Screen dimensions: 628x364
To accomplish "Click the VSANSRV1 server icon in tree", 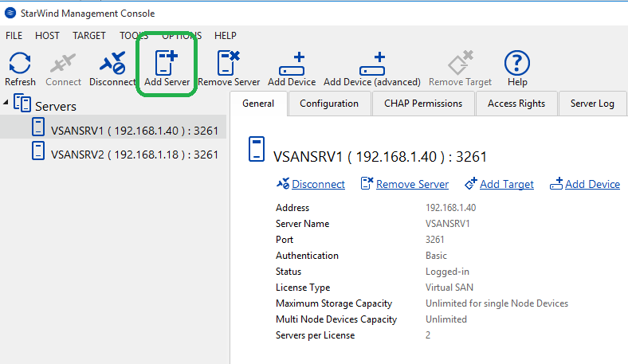I will point(38,127).
